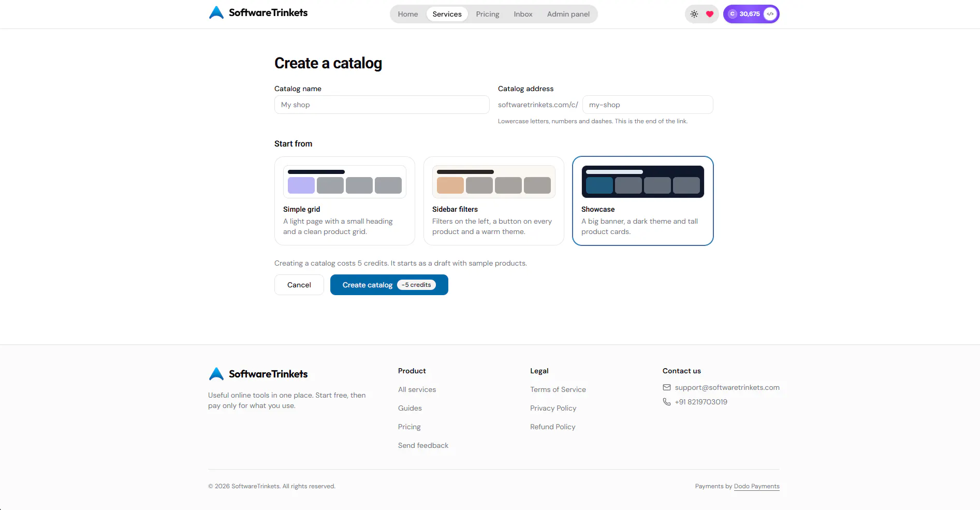Viewport: 980px width, 510px height.
Task: Click the footer SoftwareTrinkets logo
Action: 258,374
